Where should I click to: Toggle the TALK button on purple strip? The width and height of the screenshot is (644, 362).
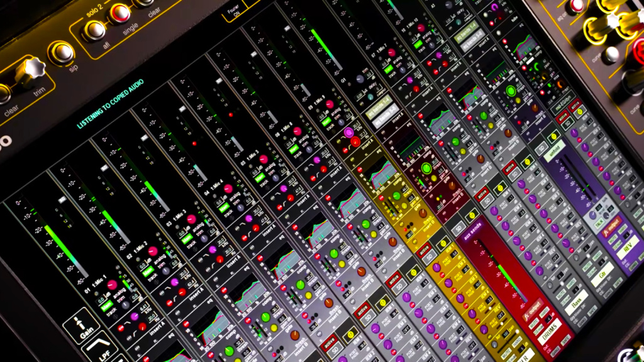pyautogui.click(x=599, y=223)
